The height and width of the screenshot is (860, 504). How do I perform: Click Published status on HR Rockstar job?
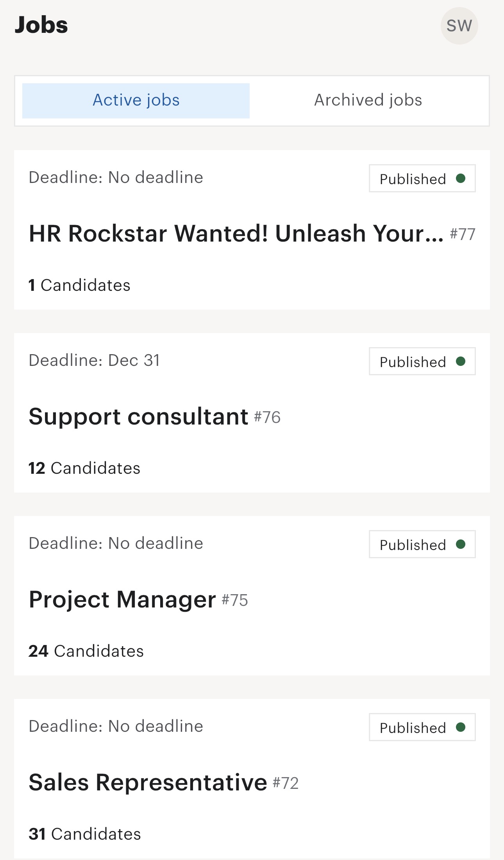[x=422, y=179]
